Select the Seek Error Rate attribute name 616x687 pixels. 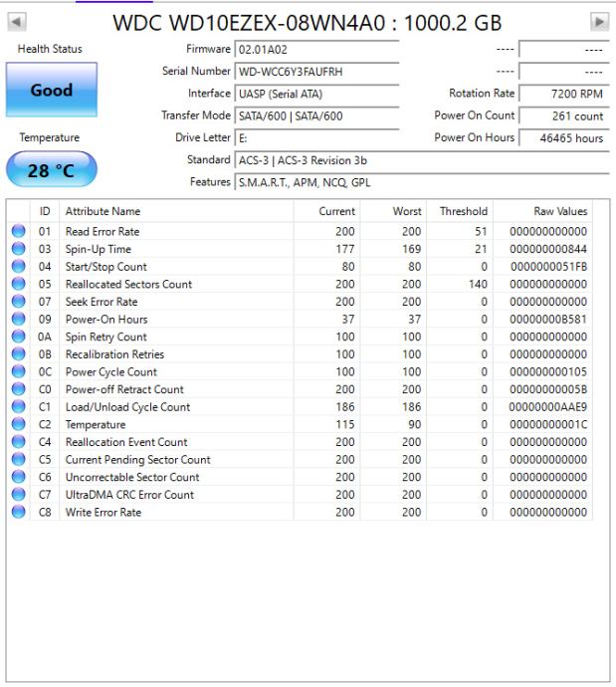click(x=102, y=302)
